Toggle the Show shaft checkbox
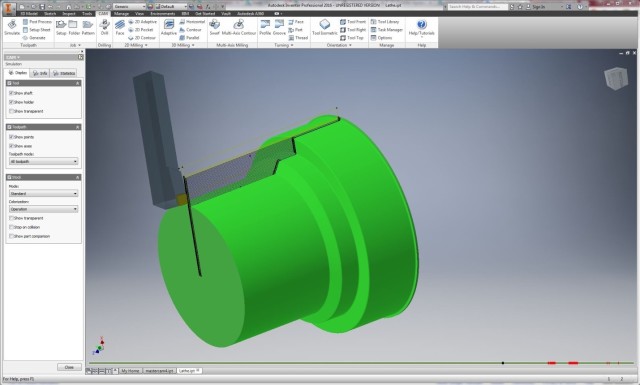 (x=11, y=93)
